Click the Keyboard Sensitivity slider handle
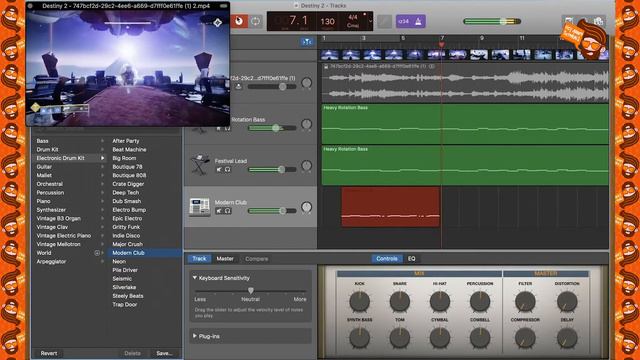640x360 pixels. 251,291
